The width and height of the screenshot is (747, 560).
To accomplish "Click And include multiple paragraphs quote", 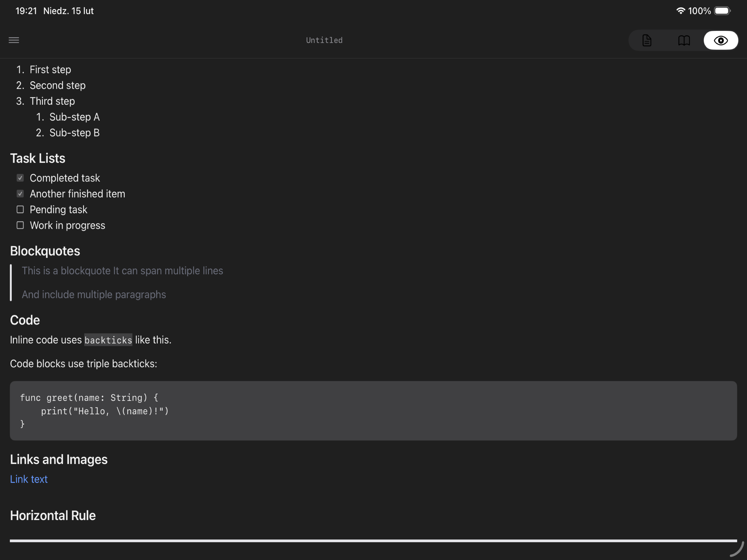I will click(94, 294).
